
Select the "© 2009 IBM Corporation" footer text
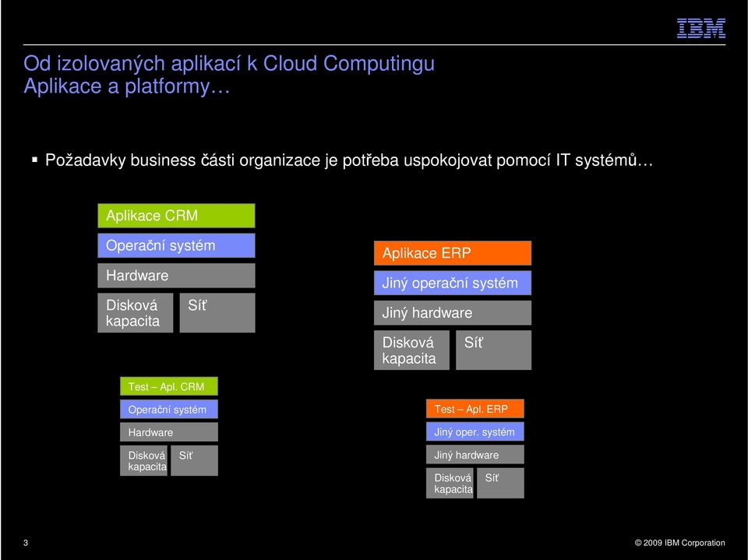[x=679, y=543]
